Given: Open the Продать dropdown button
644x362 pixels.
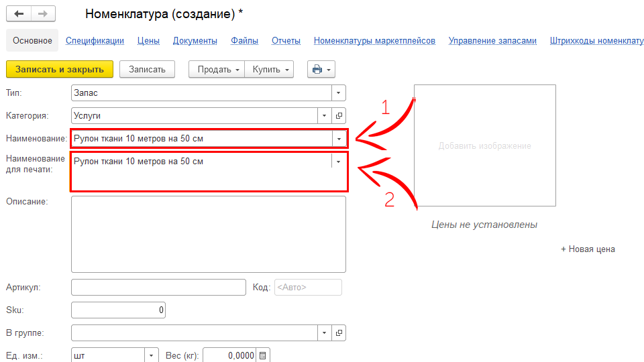Looking at the screenshot, I should coord(219,69).
